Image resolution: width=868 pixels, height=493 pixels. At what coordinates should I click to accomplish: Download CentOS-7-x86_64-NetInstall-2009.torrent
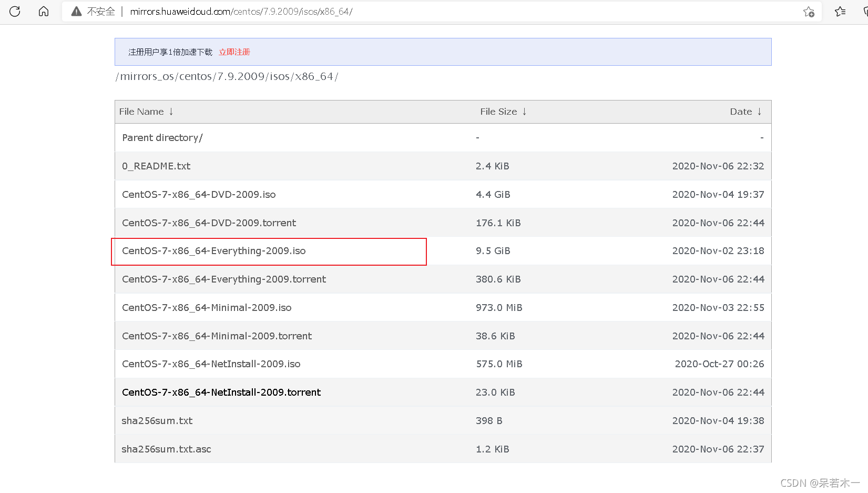pyautogui.click(x=221, y=393)
